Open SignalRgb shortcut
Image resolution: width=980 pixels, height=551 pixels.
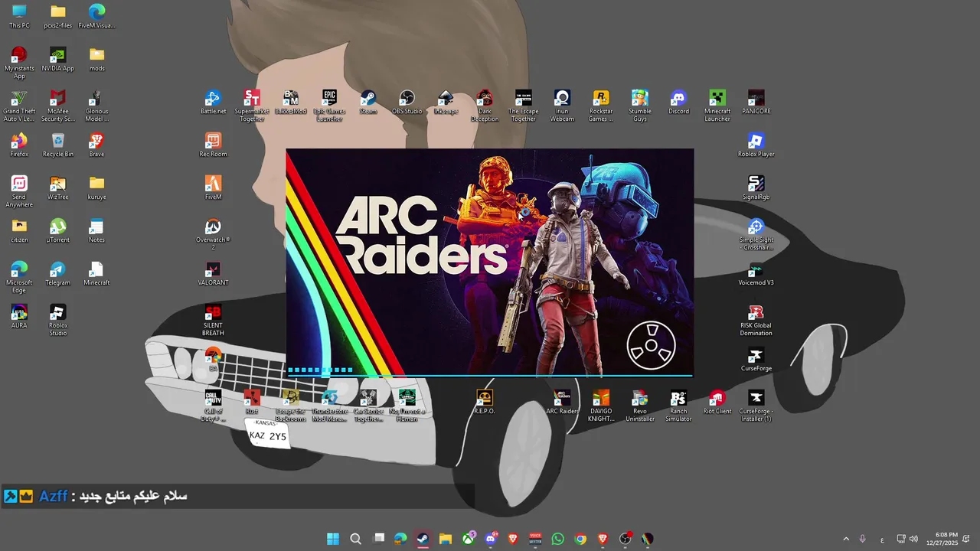click(x=756, y=188)
